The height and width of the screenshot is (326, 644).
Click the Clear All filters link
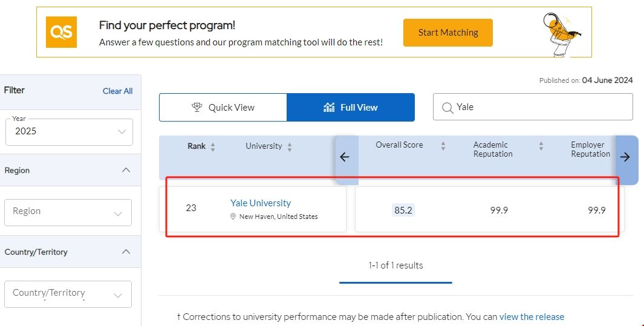pyautogui.click(x=117, y=91)
